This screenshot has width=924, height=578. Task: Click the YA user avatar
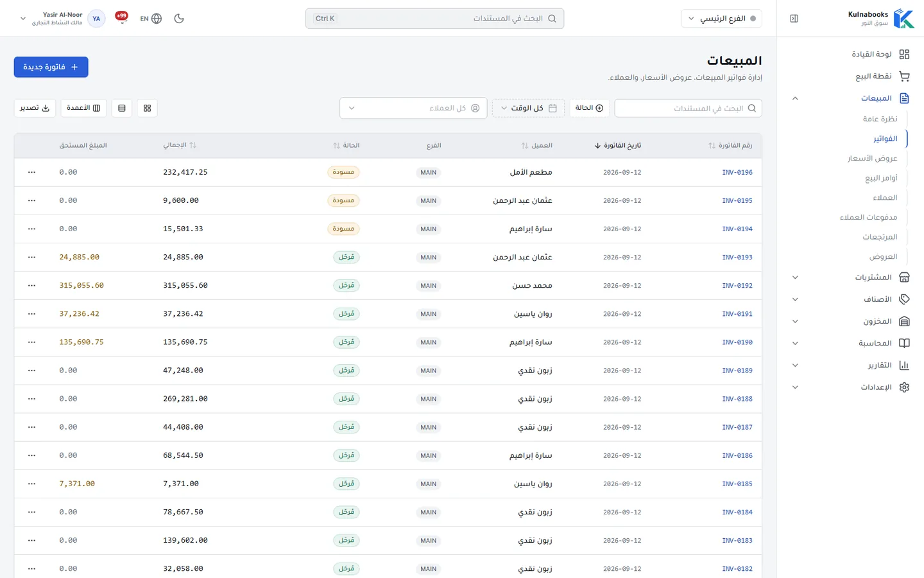pyautogui.click(x=96, y=19)
